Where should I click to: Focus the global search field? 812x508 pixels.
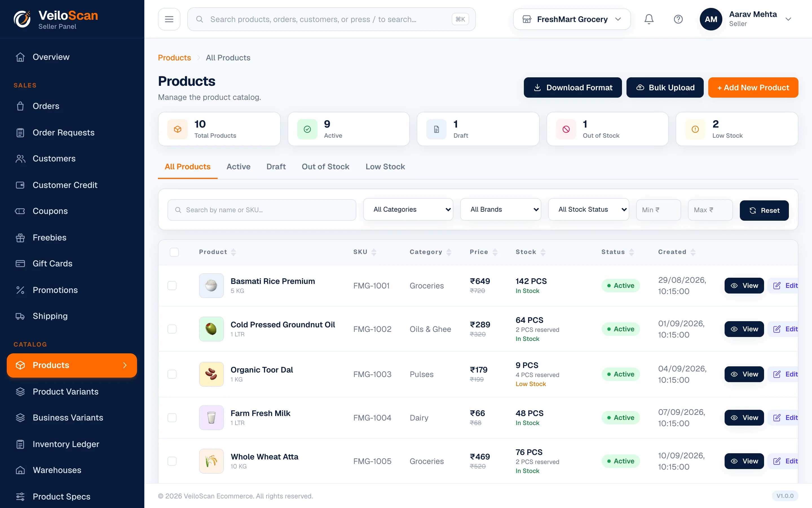point(331,19)
